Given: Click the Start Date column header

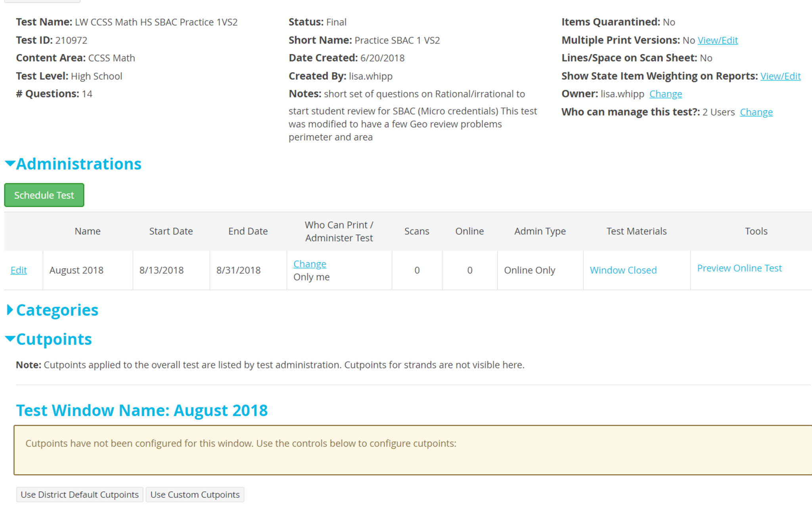Looking at the screenshot, I should [171, 231].
